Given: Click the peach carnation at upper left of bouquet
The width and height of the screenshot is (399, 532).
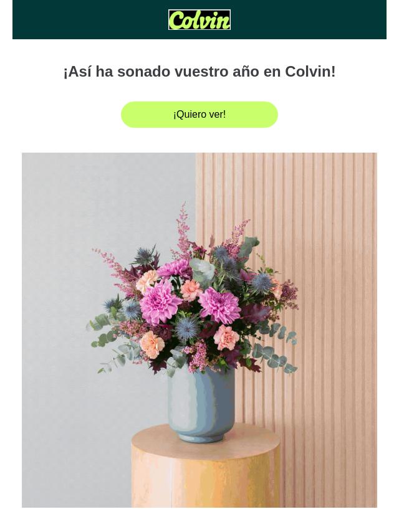Looking at the screenshot, I should [x=147, y=281].
